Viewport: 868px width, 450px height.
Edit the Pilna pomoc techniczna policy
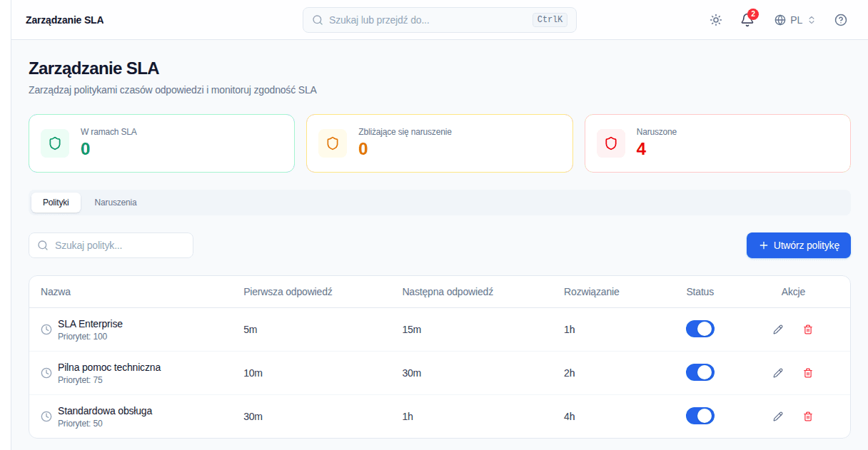pyautogui.click(x=778, y=373)
